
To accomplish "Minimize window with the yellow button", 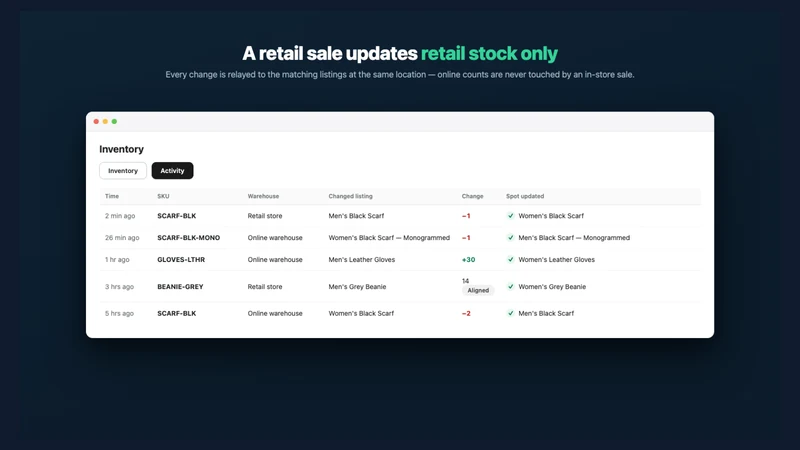I will click(105, 121).
